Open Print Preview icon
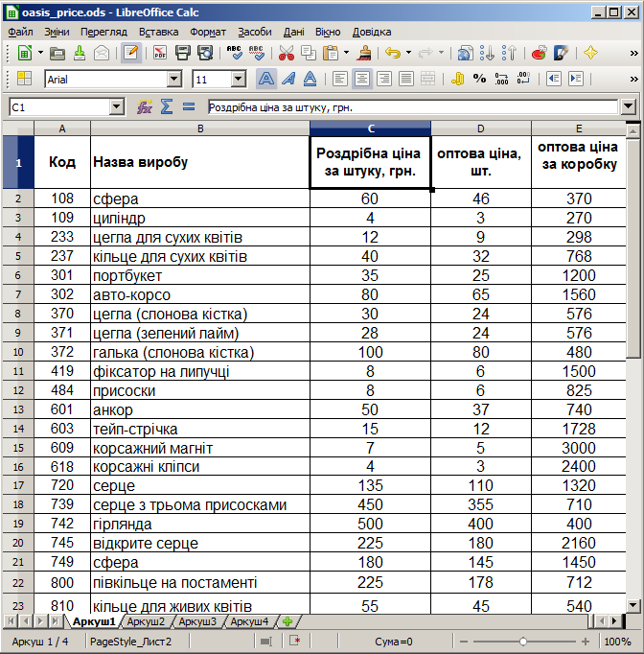This screenshot has height=654, width=644. [205, 53]
